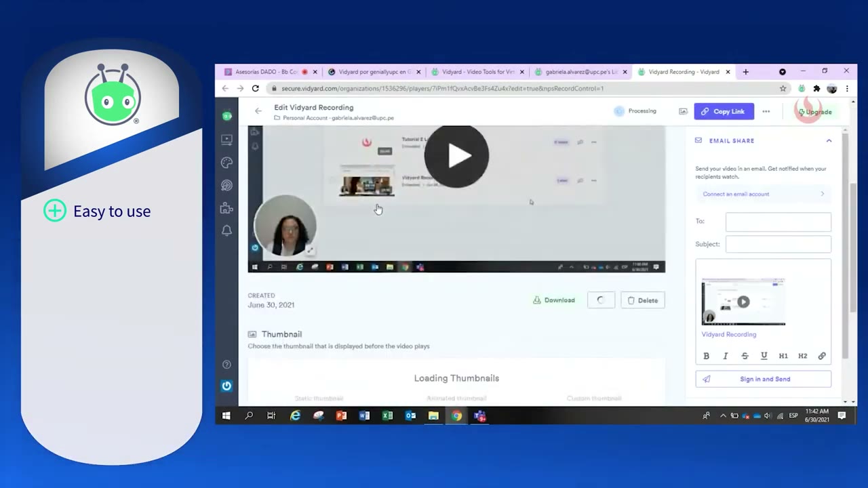Apply strikethrough formatting in email editor
The image size is (868, 488).
(745, 356)
